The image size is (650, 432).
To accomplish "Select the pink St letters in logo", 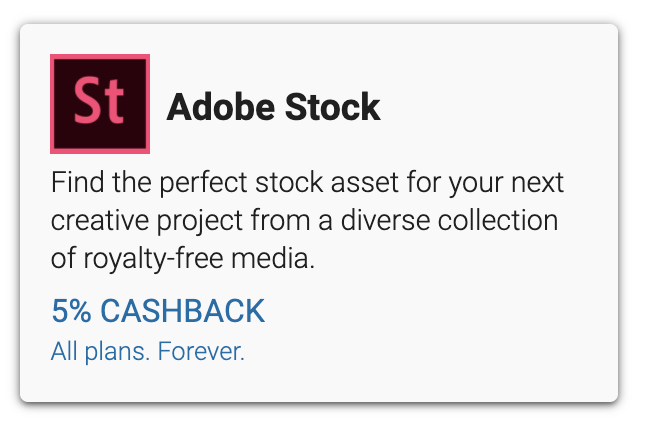I will pos(99,101).
